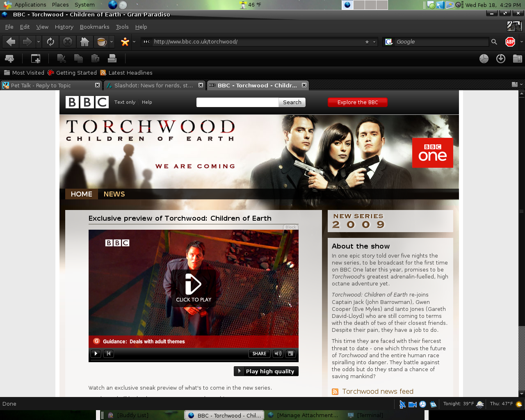This screenshot has height=420, width=525.
Task: Bookmark page with the star in address bar
Action: click(x=367, y=42)
